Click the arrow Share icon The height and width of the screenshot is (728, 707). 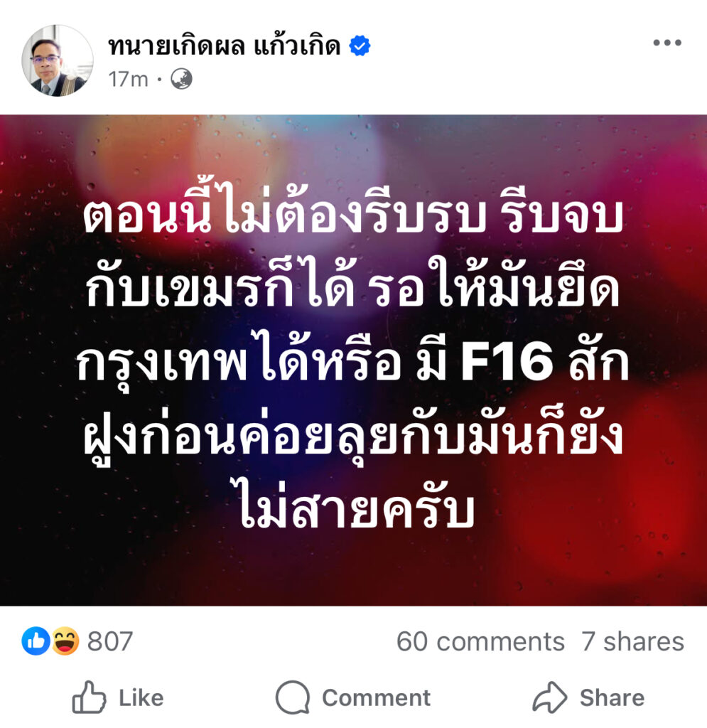[x=550, y=697]
